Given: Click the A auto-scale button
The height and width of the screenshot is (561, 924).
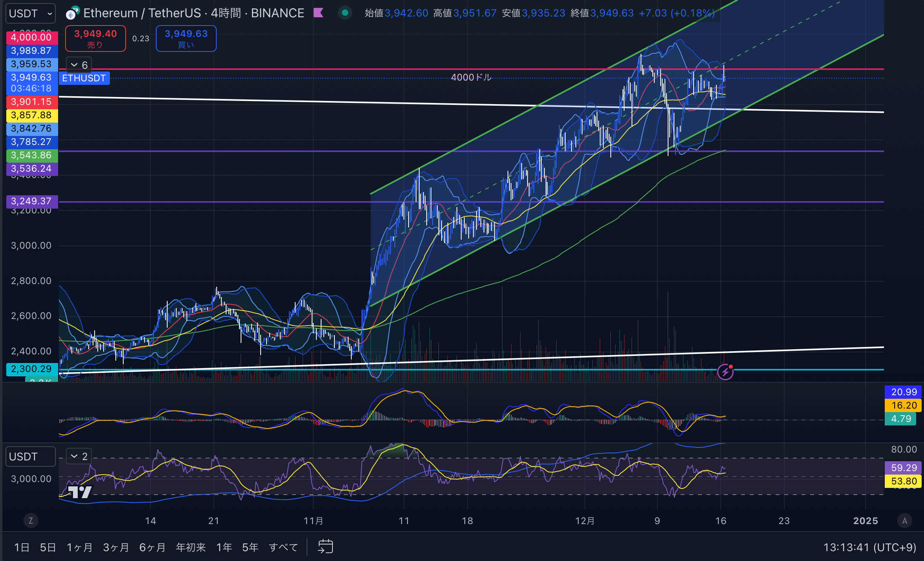Looking at the screenshot, I should point(905,521).
